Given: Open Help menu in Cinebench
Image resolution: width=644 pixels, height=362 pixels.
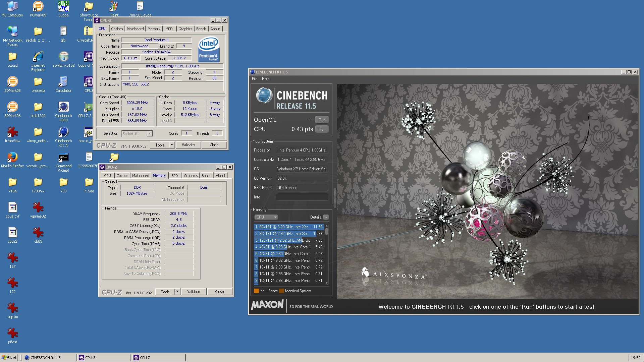Looking at the screenshot, I should [x=266, y=79].
